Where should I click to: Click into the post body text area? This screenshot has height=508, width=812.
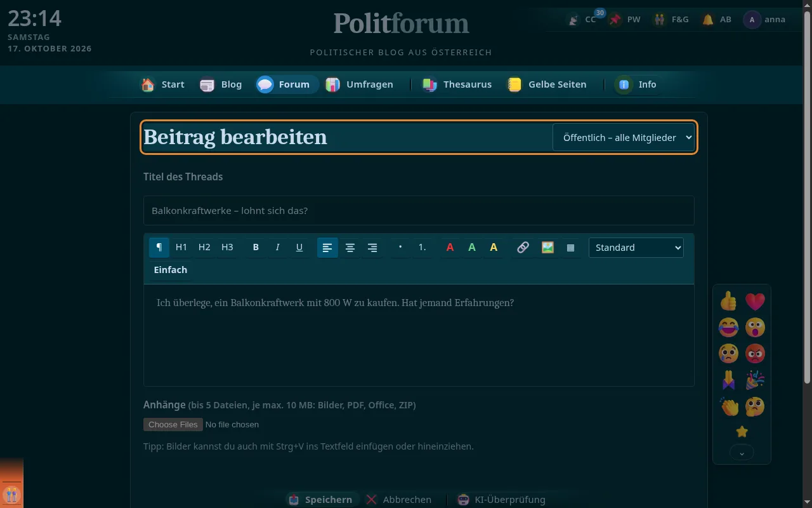(419, 335)
